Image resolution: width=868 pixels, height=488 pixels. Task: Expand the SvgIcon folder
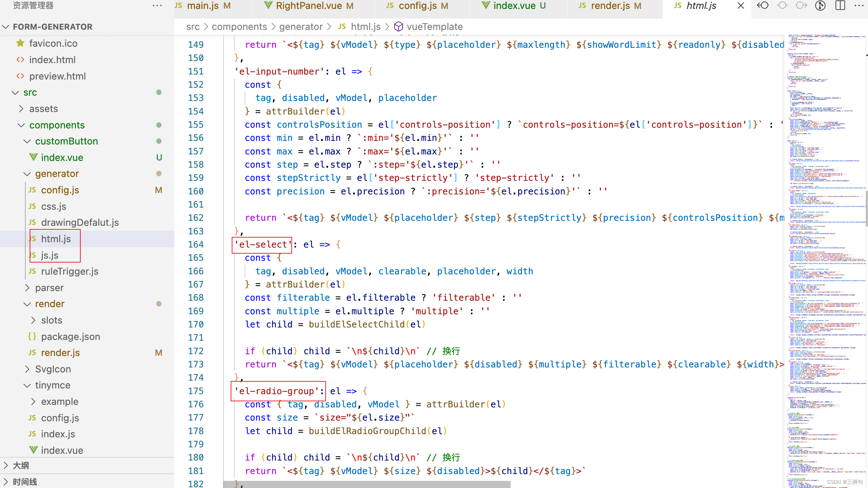53,369
